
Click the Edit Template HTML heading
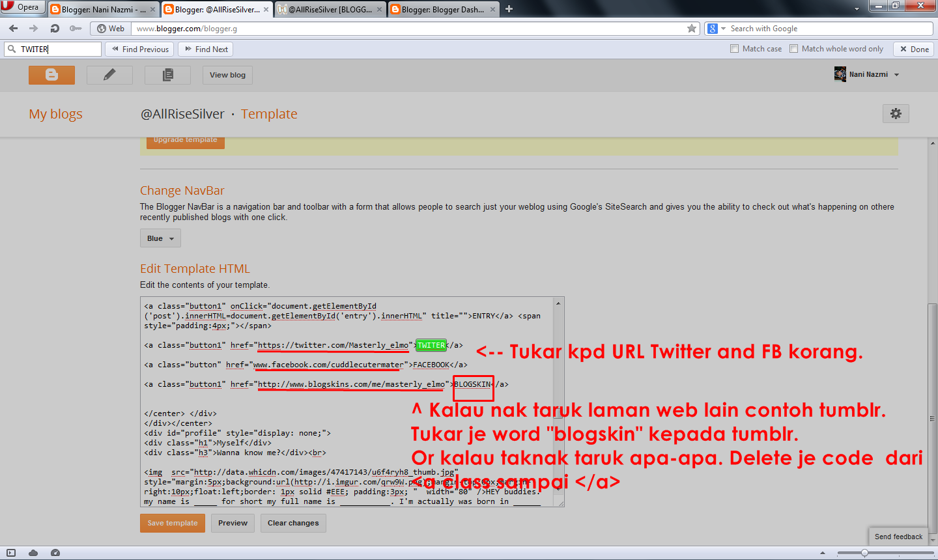[195, 269]
